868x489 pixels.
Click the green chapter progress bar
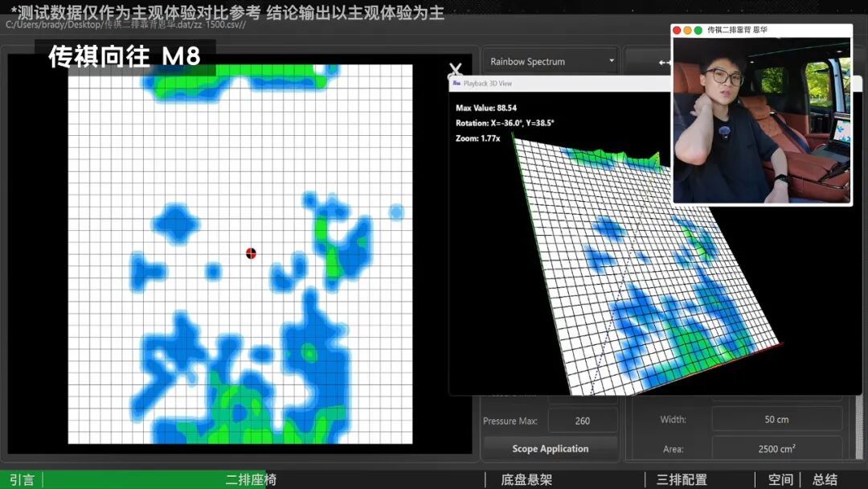click(133, 479)
